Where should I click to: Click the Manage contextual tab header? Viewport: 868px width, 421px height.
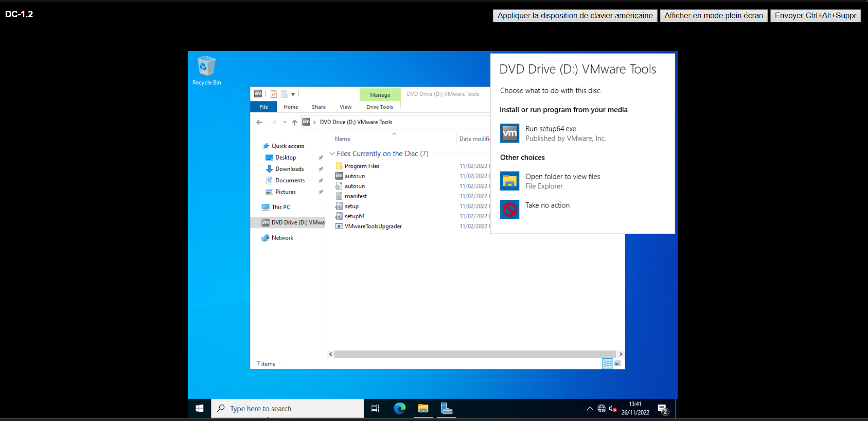[x=380, y=95]
